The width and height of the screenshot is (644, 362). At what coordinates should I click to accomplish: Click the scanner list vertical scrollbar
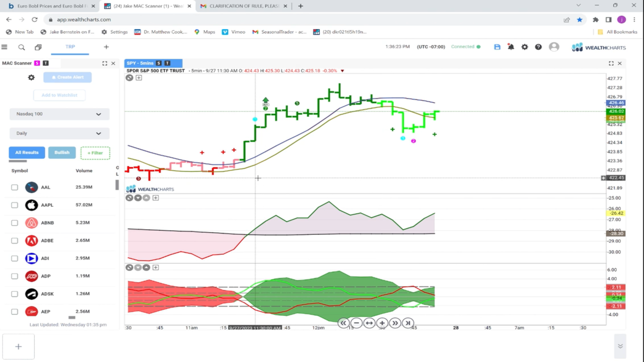[117, 185]
